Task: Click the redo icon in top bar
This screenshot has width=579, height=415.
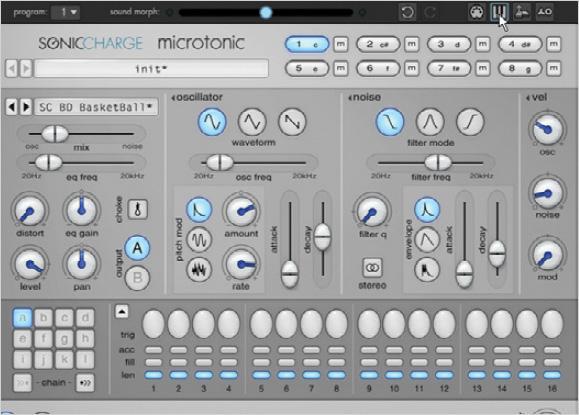Action: (430, 12)
